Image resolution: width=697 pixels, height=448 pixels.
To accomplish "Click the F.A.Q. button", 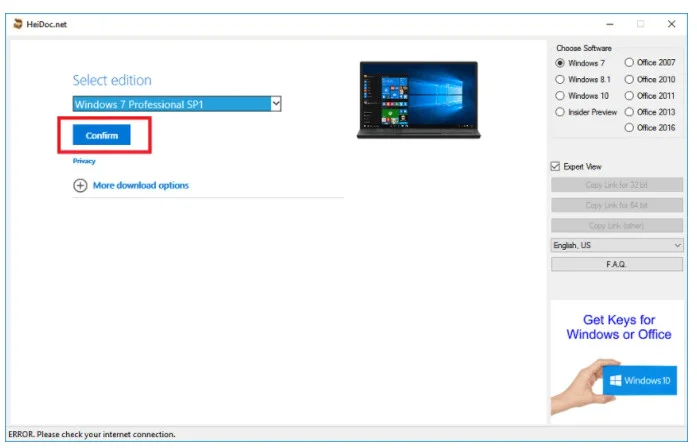I will click(x=617, y=264).
